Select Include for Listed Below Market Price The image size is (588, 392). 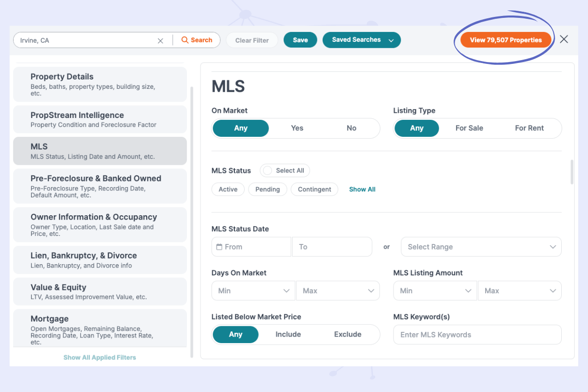pyautogui.click(x=288, y=334)
